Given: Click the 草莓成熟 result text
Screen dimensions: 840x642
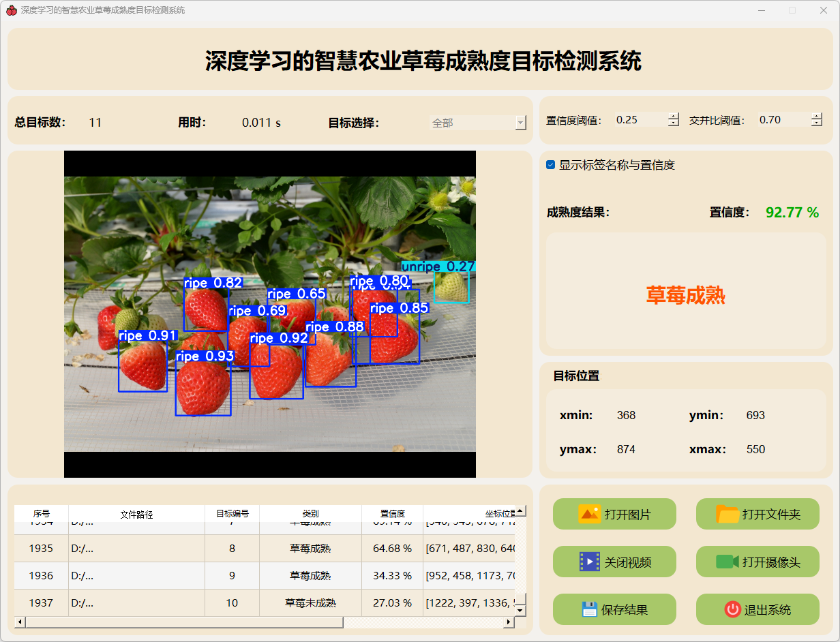Looking at the screenshot, I should pos(686,295).
